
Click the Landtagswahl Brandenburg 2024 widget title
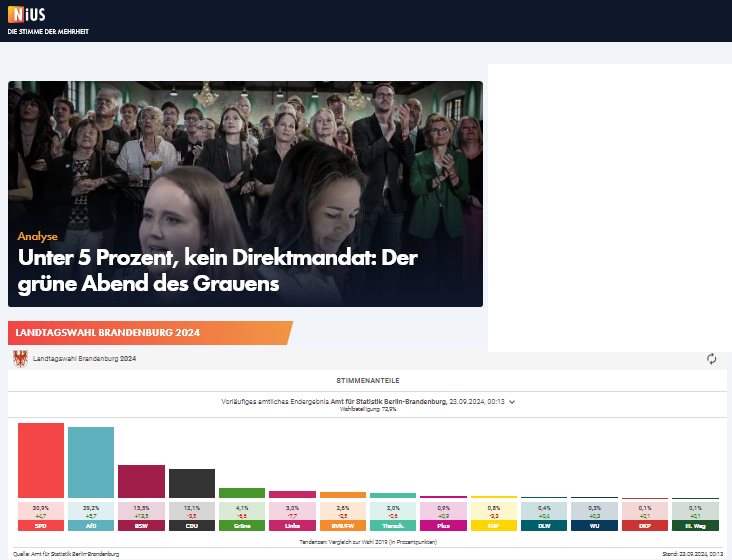[85, 358]
